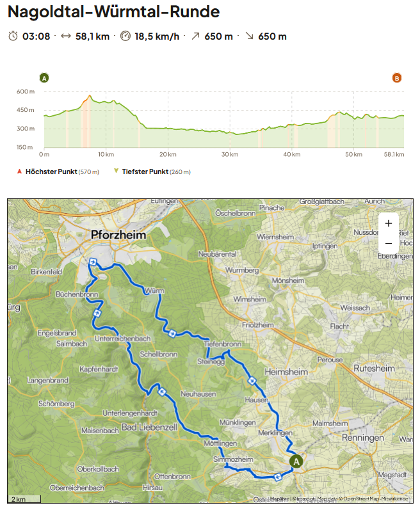Click the green A start pin on the map

(296, 460)
